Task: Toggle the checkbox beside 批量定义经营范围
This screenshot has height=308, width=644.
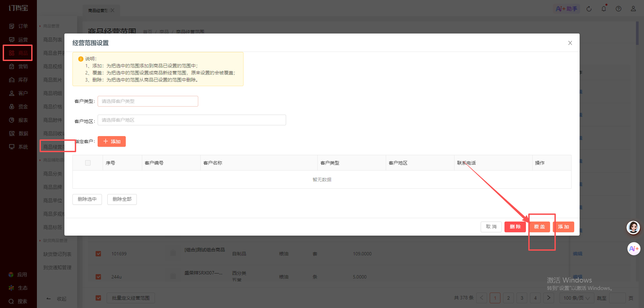Action: [x=98, y=298]
